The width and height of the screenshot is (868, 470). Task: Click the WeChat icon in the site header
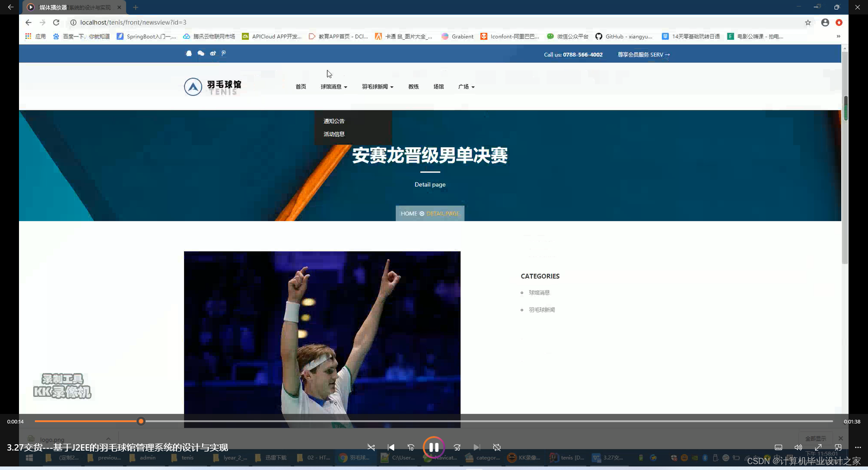[x=201, y=53]
